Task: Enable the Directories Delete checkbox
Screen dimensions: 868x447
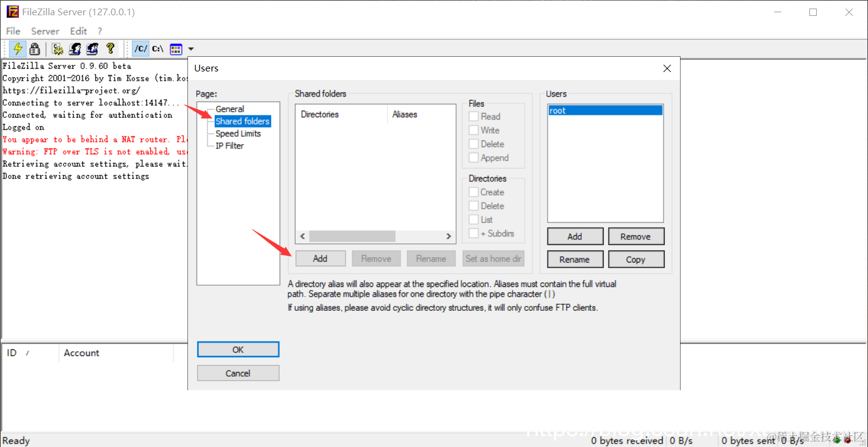Action: [474, 206]
